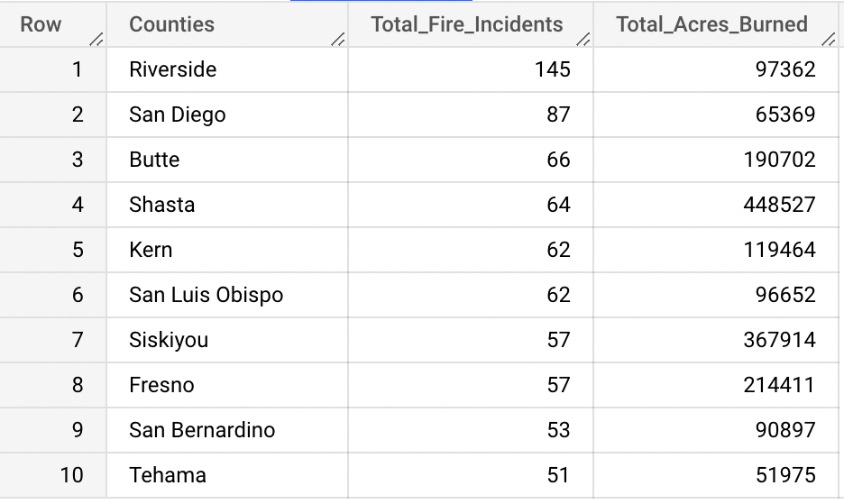Select the Total_Fire_Incidents column header
The image size is (844, 504).
click(466, 24)
